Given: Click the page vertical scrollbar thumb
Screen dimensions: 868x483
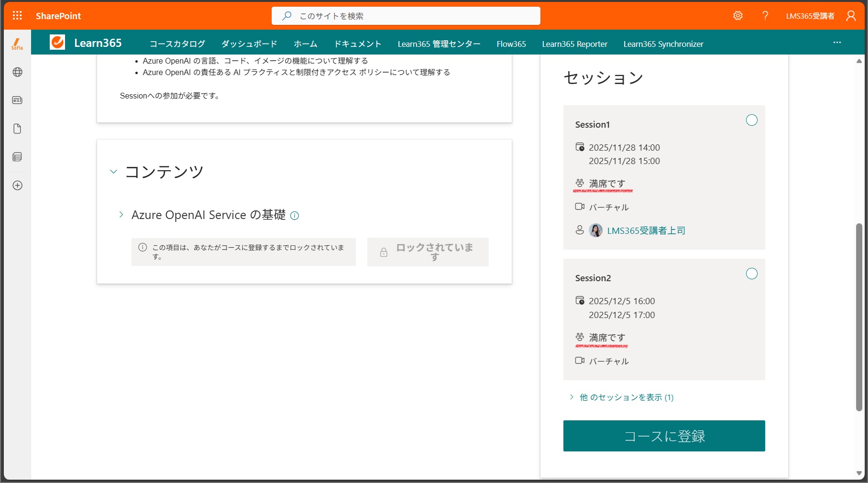Looking at the screenshot, I should [859, 317].
